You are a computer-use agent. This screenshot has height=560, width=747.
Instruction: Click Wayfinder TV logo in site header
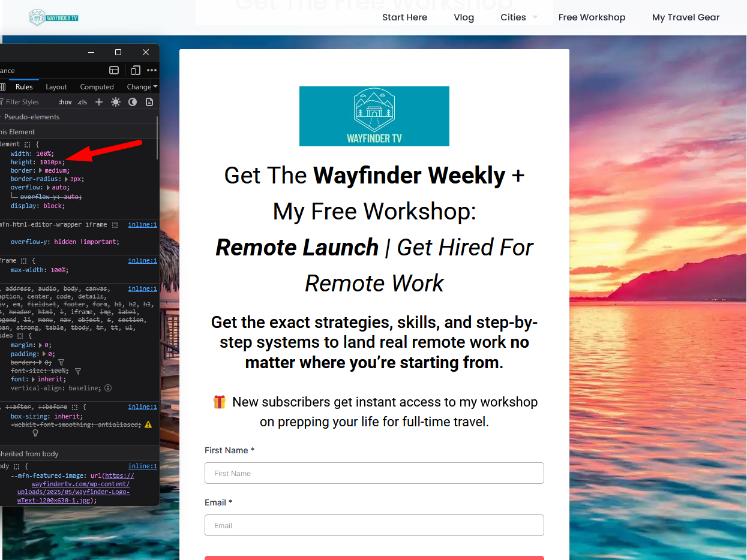tap(54, 17)
